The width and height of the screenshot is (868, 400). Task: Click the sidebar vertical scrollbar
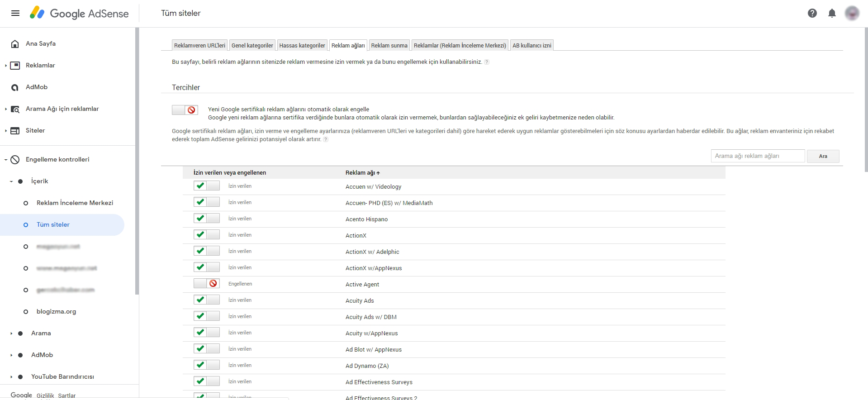[x=137, y=161]
